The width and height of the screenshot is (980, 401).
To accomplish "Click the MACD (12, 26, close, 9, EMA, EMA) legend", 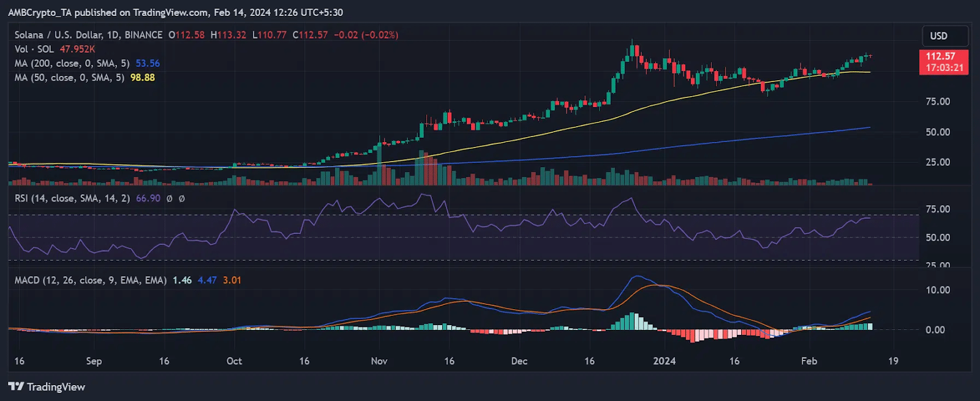I will (x=91, y=280).
